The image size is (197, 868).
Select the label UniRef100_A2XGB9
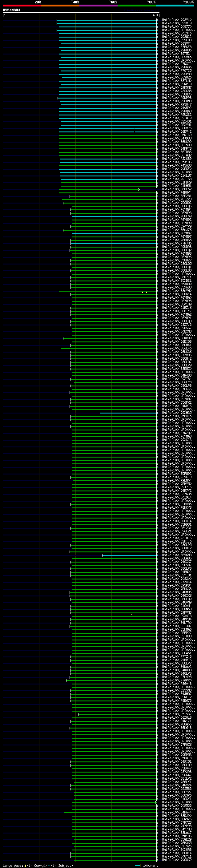coord(176,159)
